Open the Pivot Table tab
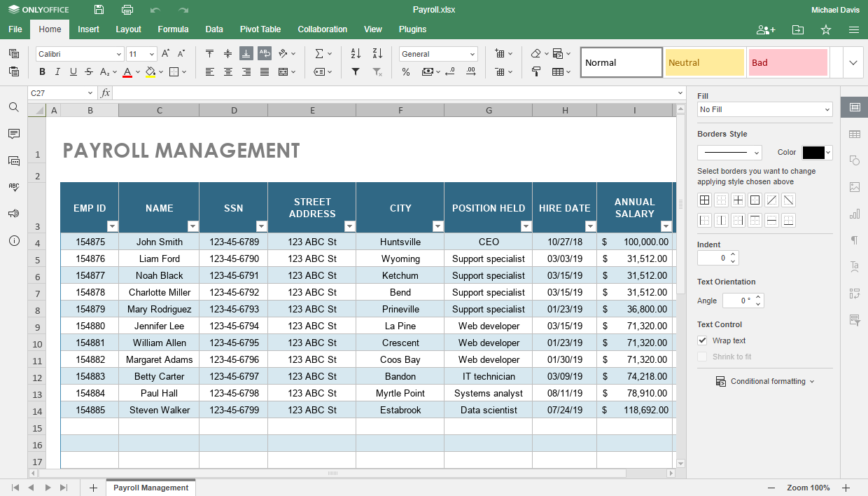The width and height of the screenshot is (868, 496). click(x=260, y=29)
